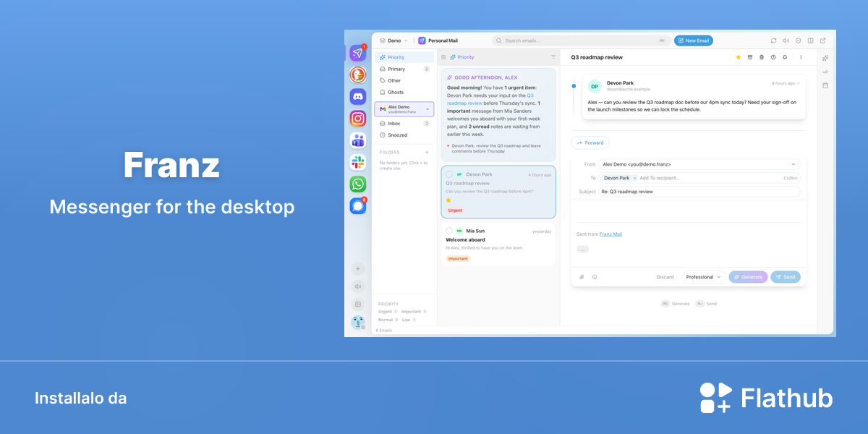Select the Mia Sun email circle checkbox
Viewport: 868px width, 434px height.
click(x=449, y=231)
